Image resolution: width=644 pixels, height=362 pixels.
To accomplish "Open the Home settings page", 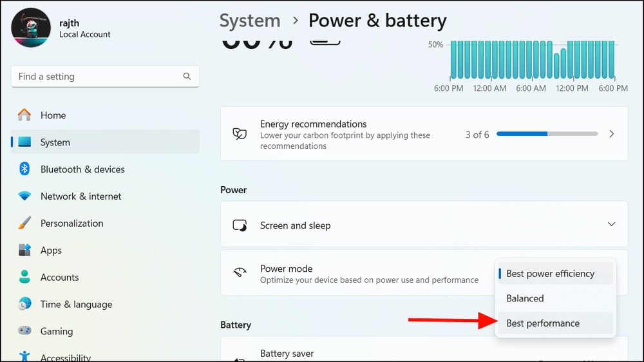I will click(x=105, y=115).
